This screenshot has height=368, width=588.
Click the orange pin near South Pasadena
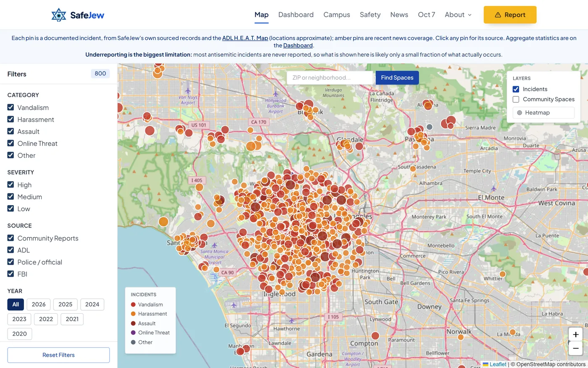coord(413,169)
